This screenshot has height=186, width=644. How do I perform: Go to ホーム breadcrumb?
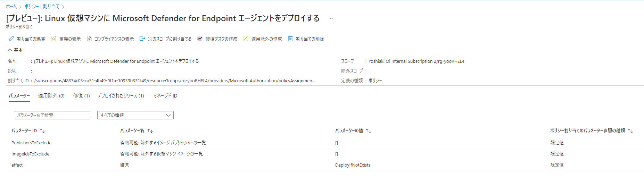[11, 7]
